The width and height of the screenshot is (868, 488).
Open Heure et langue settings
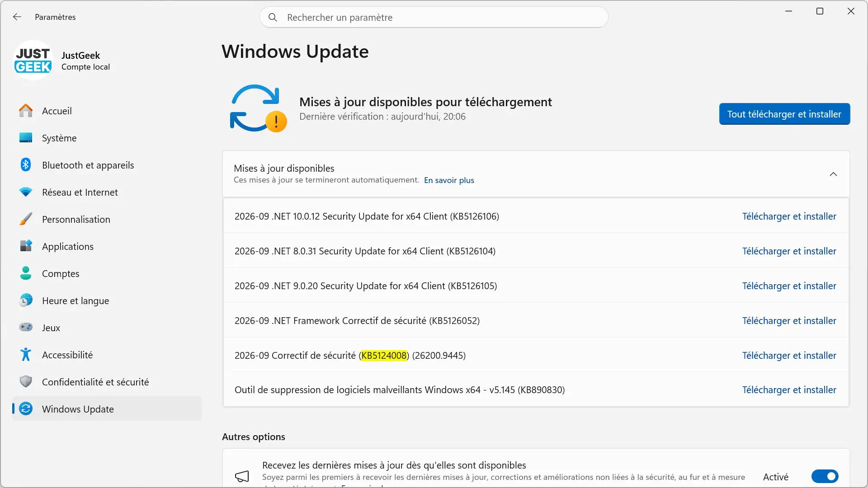click(107, 300)
